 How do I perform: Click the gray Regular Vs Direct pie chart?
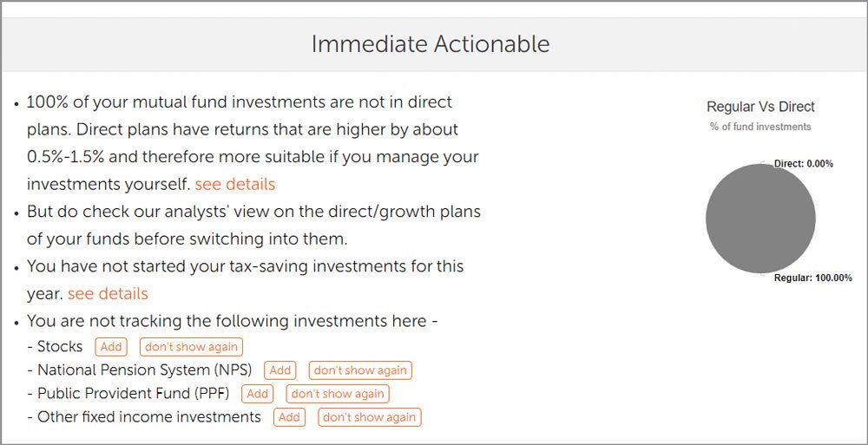(x=760, y=219)
